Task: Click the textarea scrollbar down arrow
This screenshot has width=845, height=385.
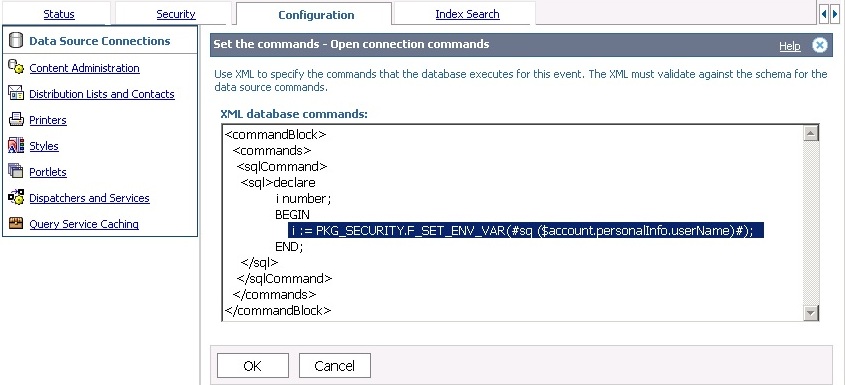Action: (x=811, y=312)
